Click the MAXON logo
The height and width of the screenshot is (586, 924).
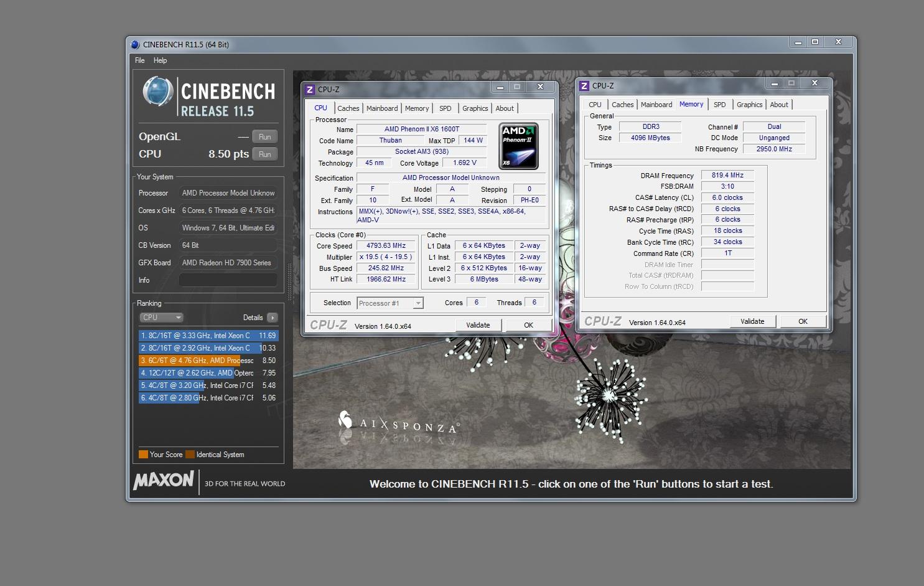click(164, 480)
